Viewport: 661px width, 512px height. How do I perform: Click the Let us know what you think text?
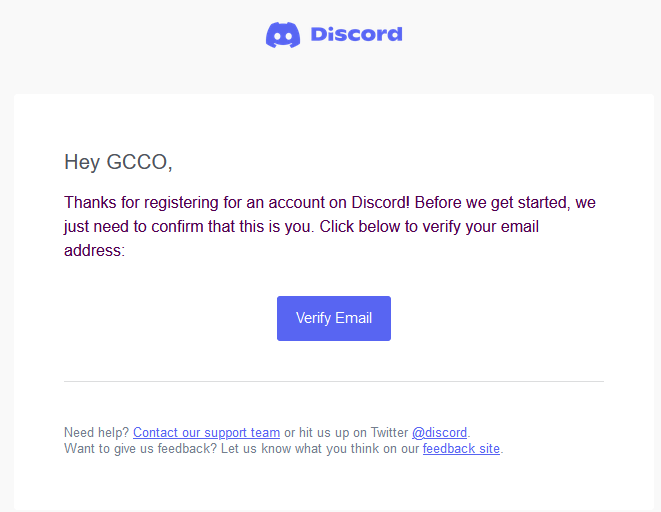(300, 448)
